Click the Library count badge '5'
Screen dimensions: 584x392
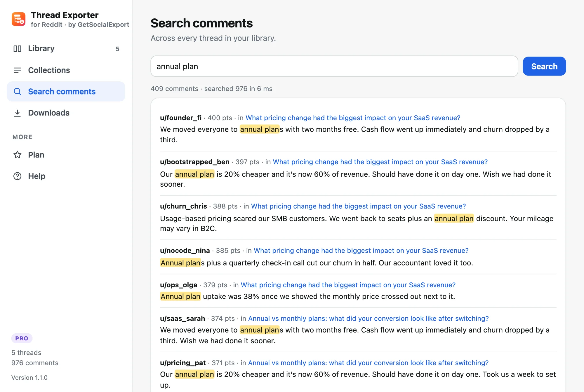pyautogui.click(x=117, y=49)
